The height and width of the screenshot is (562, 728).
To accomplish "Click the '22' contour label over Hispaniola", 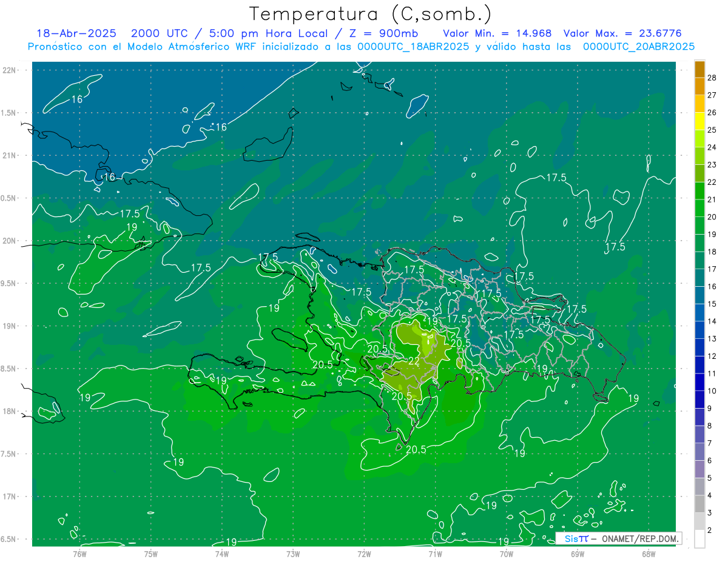I will [x=414, y=361].
